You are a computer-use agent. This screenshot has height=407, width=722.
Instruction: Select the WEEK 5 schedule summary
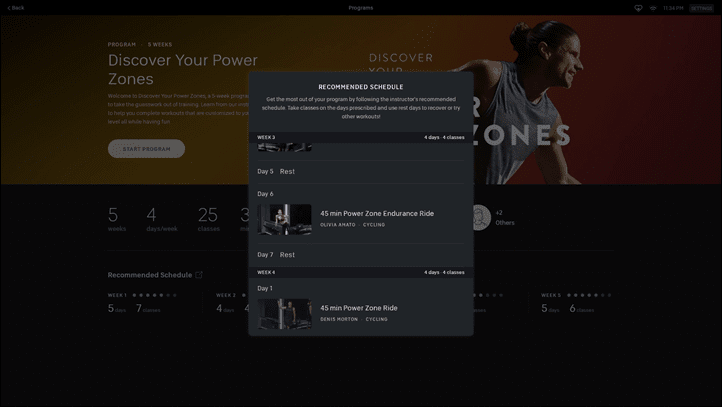click(576, 302)
